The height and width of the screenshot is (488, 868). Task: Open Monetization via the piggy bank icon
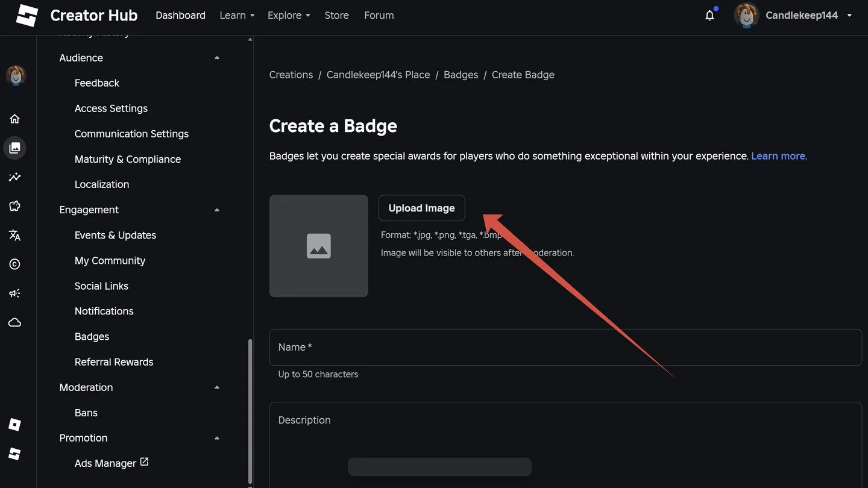[15, 206]
